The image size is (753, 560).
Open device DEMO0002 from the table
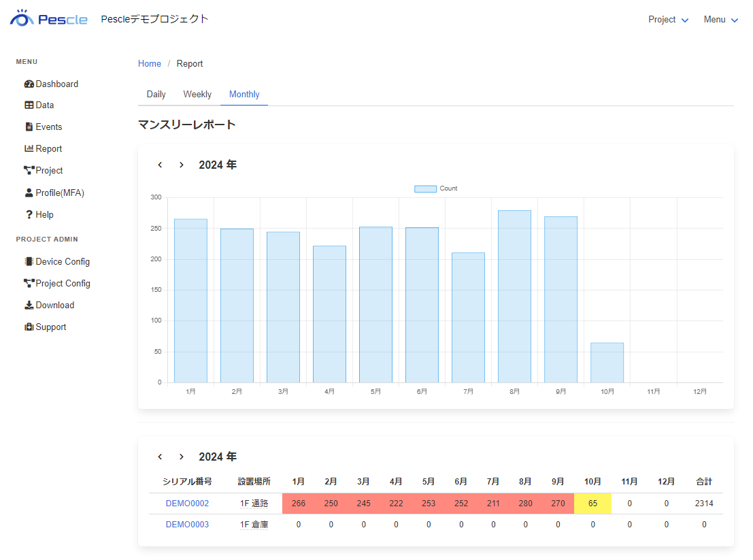click(x=186, y=504)
